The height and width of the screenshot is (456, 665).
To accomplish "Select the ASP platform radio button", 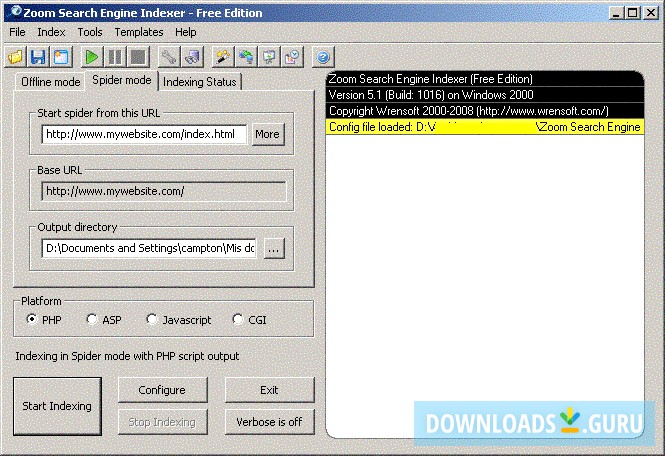I will 92,319.
